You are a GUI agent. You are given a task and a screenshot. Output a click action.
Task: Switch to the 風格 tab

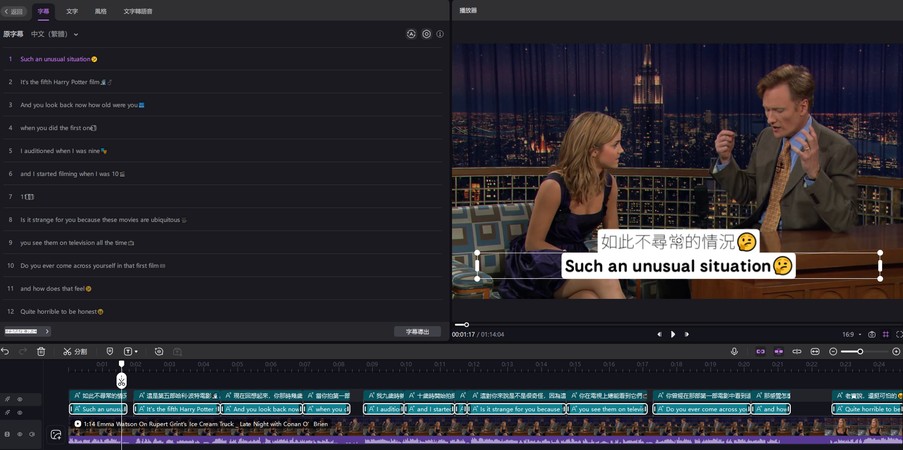tap(101, 11)
